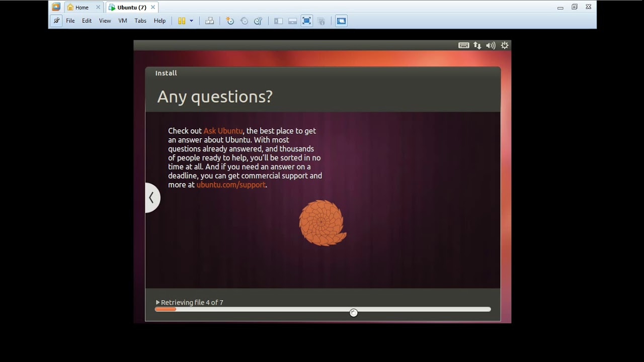
Task: Open the power options dropdown arrow
Action: pyautogui.click(x=191, y=21)
